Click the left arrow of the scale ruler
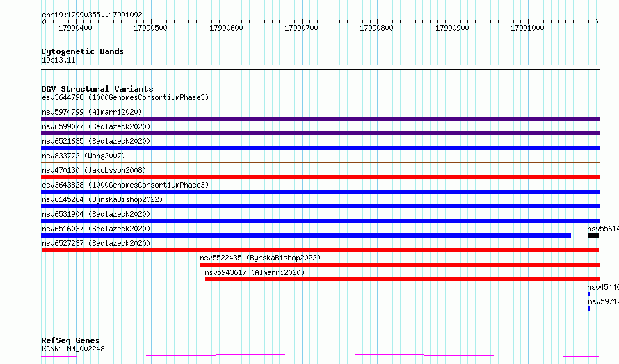Screen dimensions: 619x364 coord(43,22)
